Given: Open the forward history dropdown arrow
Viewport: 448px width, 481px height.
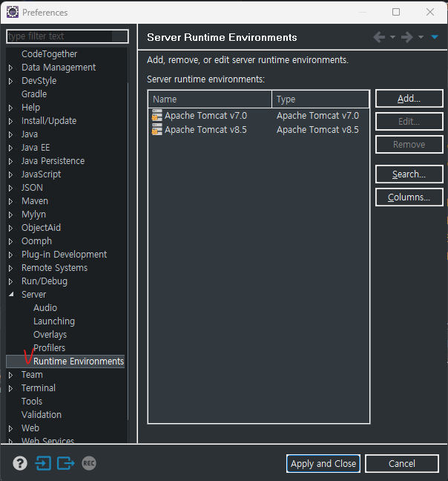Looking at the screenshot, I should (421, 37).
